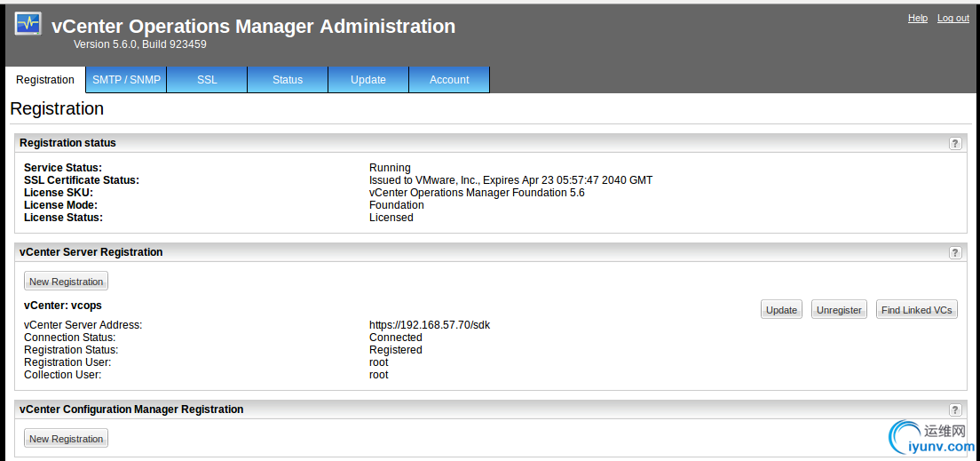This screenshot has width=980, height=461.
Task: Go to the Update tab
Action: tap(368, 80)
